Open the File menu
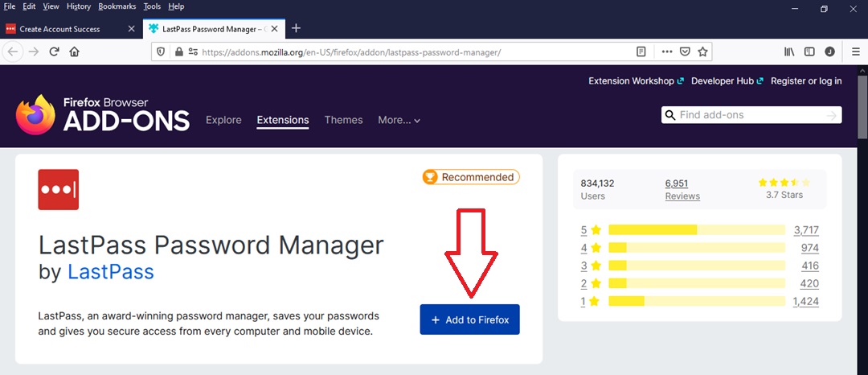The height and width of the screenshot is (375, 868). click(x=10, y=6)
